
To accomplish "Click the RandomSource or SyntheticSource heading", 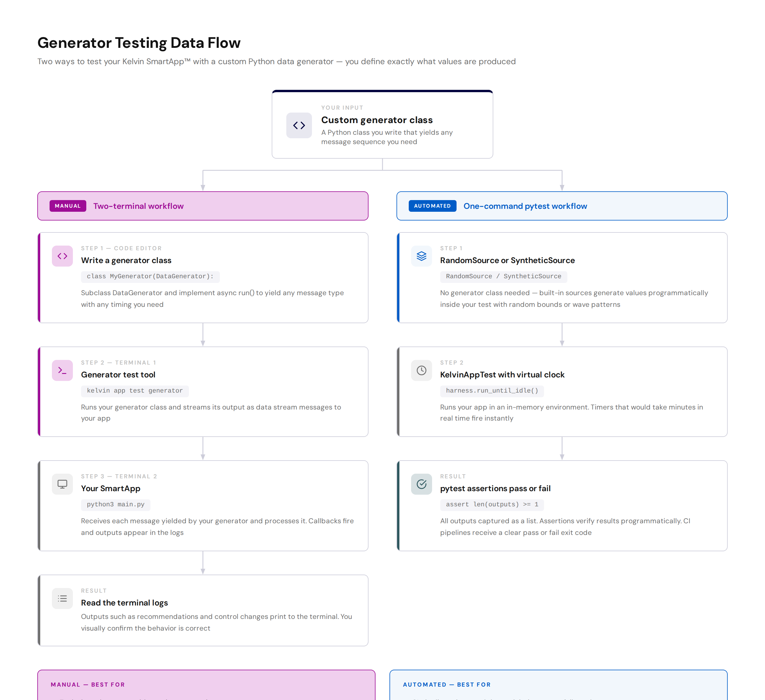I will click(x=507, y=260).
